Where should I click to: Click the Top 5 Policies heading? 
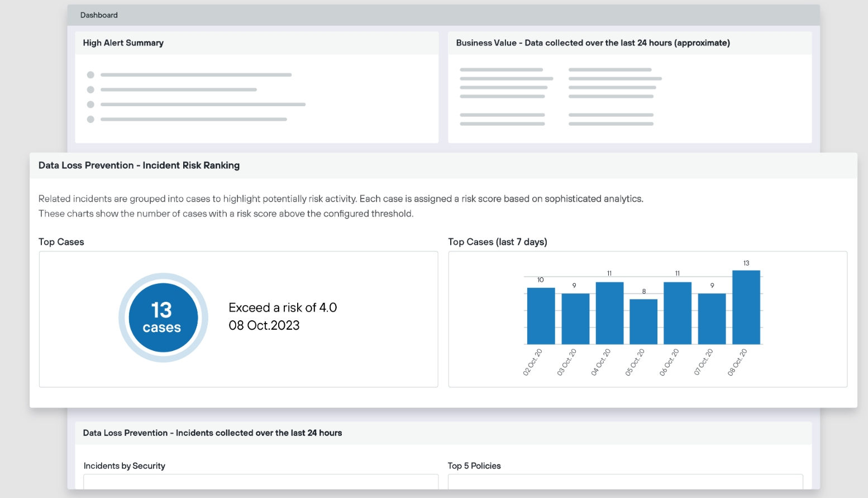(x=474, y=466)
